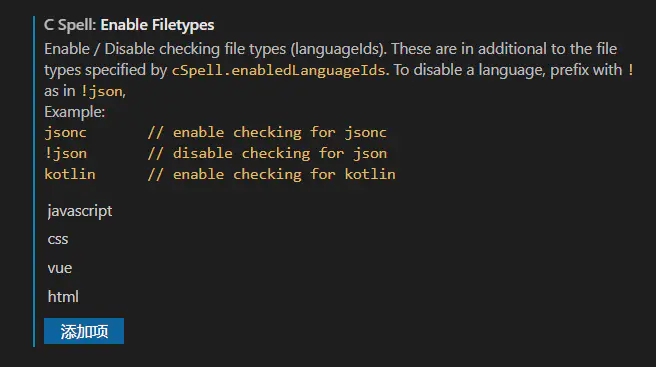Screen dimensions: 656x367
Task: Click the jsonc example keyword
Action: pos(65,133)
